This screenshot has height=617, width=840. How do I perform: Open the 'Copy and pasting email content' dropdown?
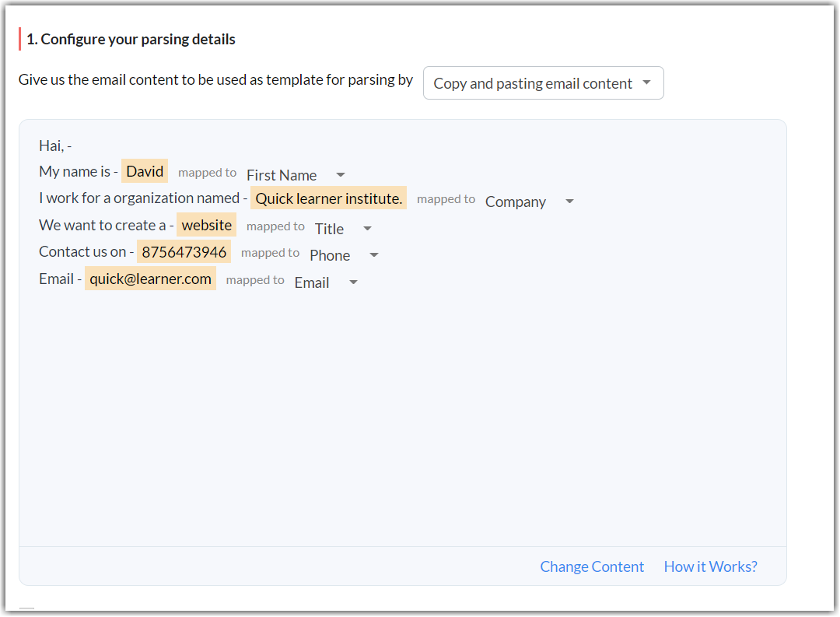(543, 83)
